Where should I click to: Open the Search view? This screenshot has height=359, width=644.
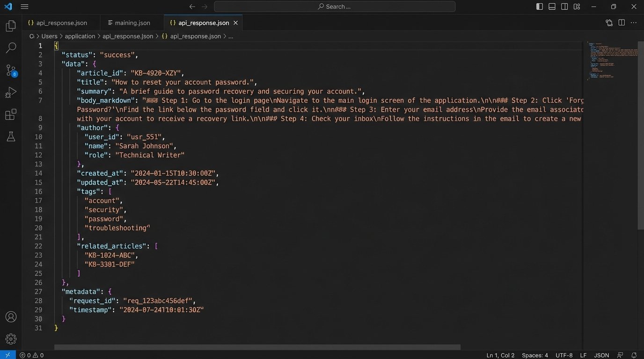point(10,48)
